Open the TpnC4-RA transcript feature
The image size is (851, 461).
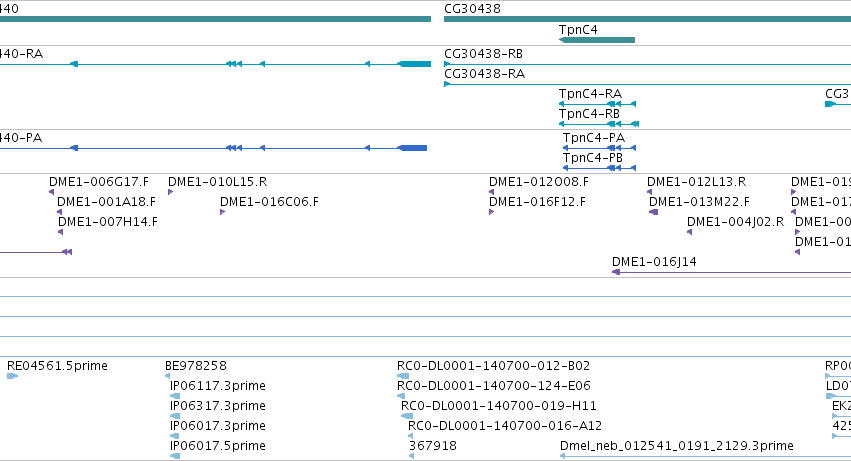click(597, 104)
